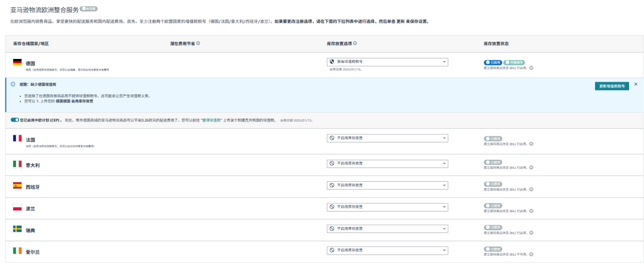Click the 已禁用 badge in 西班牙 row

pos(493,184)
